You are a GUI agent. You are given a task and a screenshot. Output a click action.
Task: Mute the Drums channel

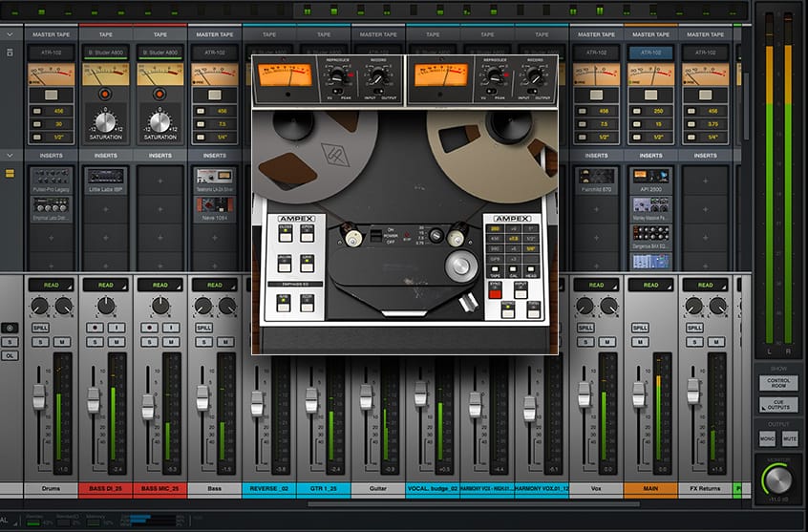coord(60,342)
